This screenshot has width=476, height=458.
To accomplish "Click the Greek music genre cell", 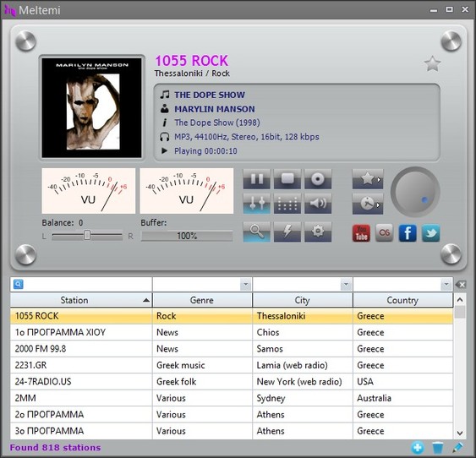I will click(202, 365).
